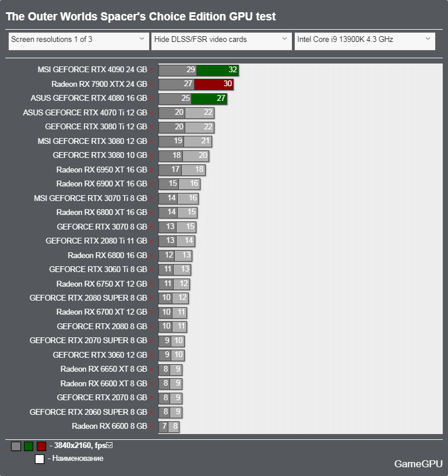Remove GEFORCE RTX 2060 SUPER via red X
The width and height of the screenshot is (448, 476).
(x=151, y=412)
